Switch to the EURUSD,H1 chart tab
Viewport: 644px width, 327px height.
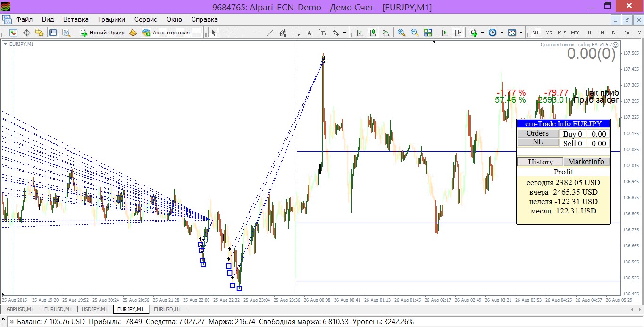[x=167, y=309]
